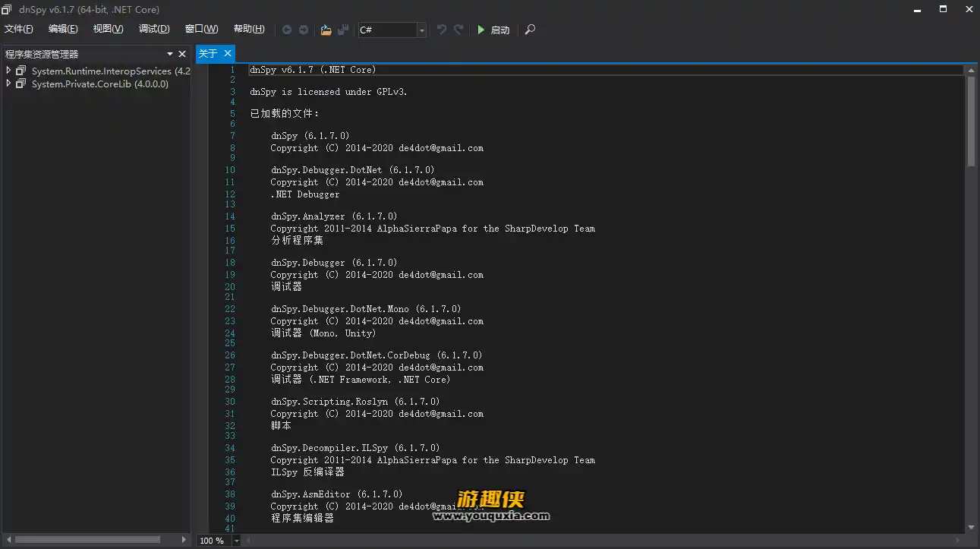
Task: Click the text 'dnSpy is licensed under GPLv3.'
Action: coord(329,92)
